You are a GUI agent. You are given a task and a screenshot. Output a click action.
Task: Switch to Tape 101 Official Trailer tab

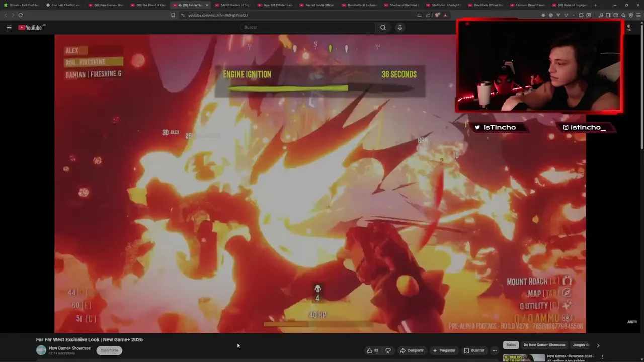coord(275,5)
